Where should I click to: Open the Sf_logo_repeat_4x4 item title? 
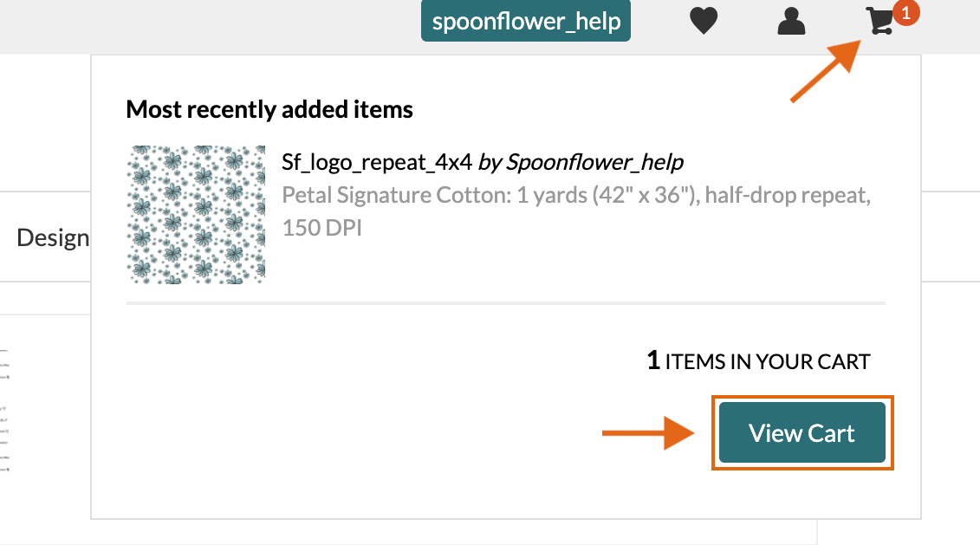coord(377,162)
